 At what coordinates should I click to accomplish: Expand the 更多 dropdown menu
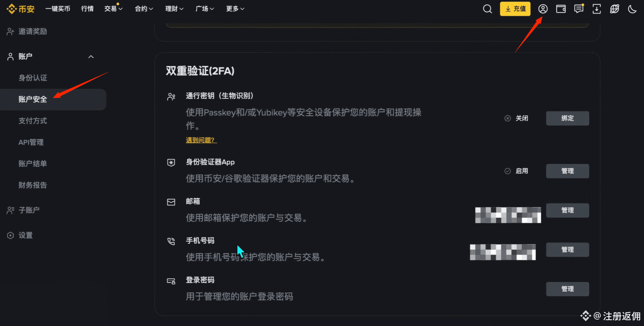click(235, 8)
